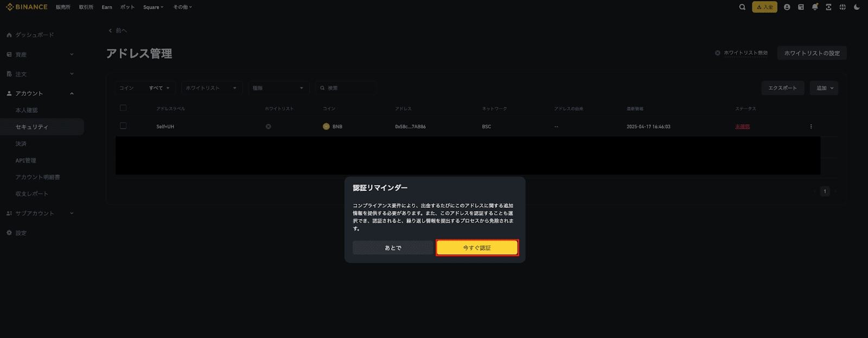
Task: Click the ネットワーク column header
Action: pos(494,109)
